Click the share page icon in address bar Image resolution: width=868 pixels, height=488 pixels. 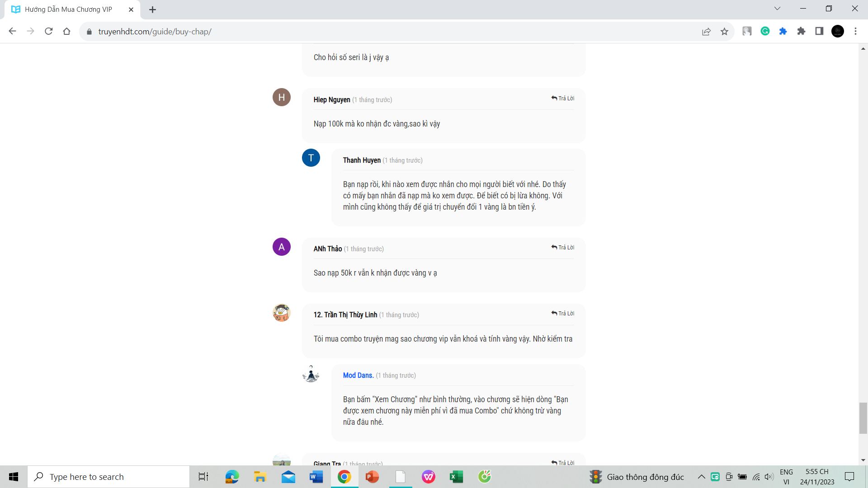[x=706, y=31]
